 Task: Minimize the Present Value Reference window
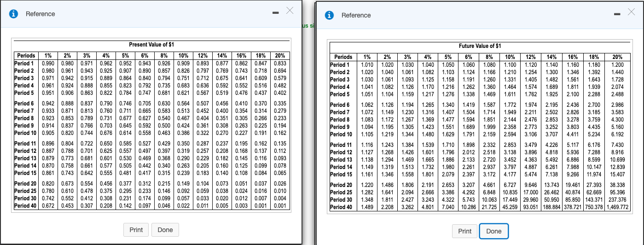275,12
